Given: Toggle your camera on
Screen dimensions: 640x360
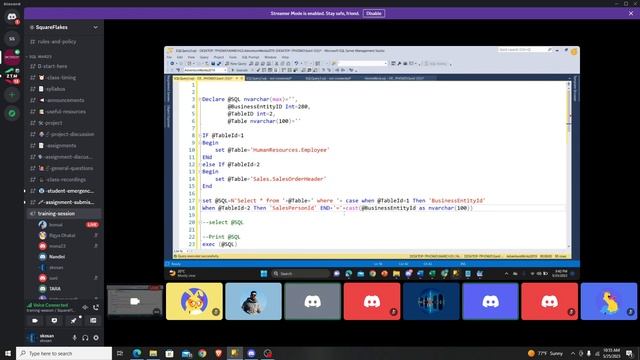Looking at the screenshot, I should tap(35, 321).
